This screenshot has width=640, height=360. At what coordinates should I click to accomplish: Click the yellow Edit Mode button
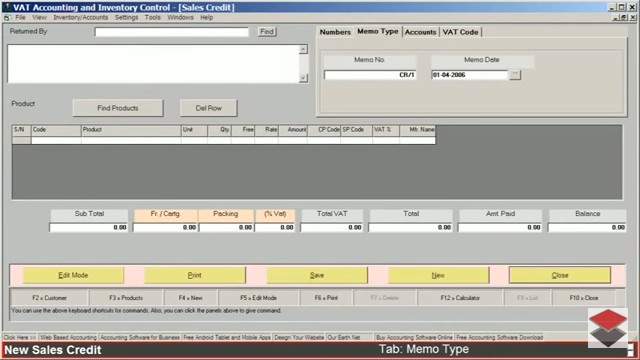73,275
